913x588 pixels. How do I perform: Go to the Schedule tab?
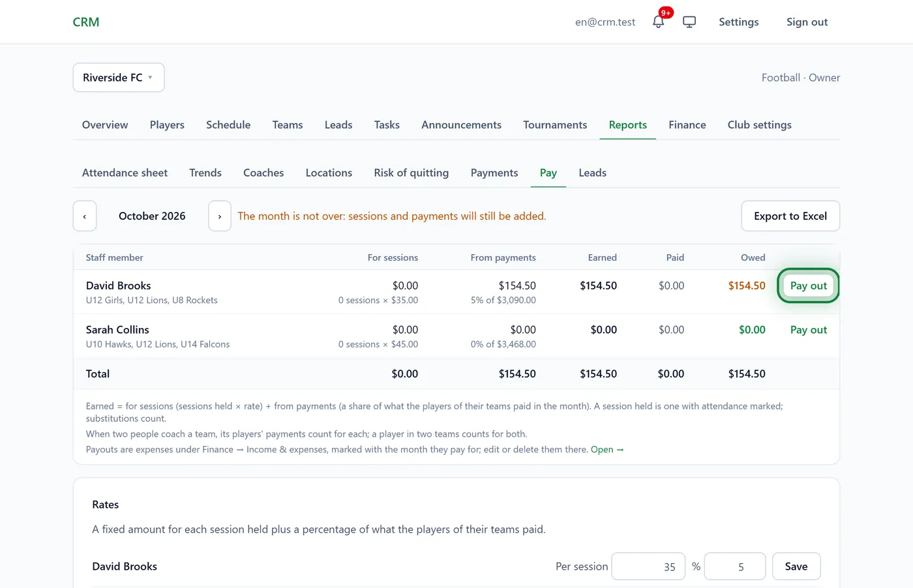pyautogui.click(x=228, y=125)
